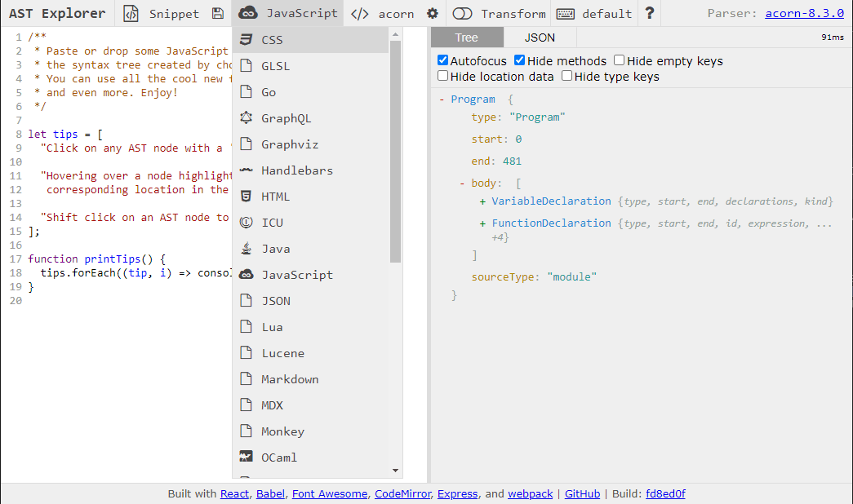Viewport: 853px width, 504px height.
Task: Click language list scroll down arrow
Action: tap(396, 471)
